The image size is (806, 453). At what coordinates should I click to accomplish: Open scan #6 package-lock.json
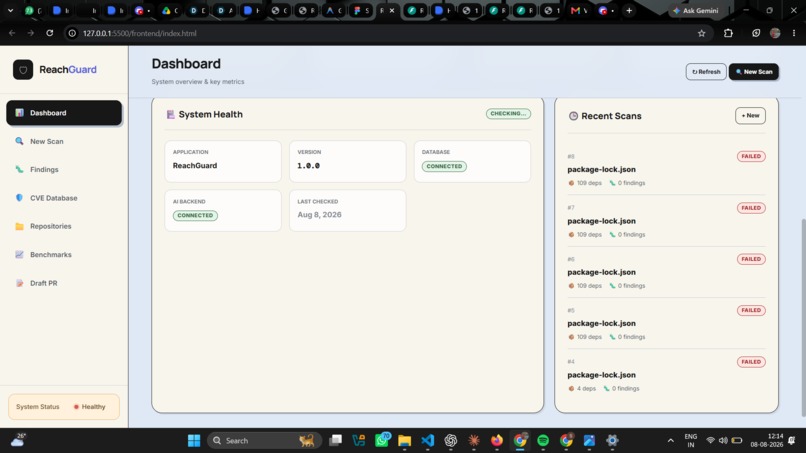click(x=601, y=272)
